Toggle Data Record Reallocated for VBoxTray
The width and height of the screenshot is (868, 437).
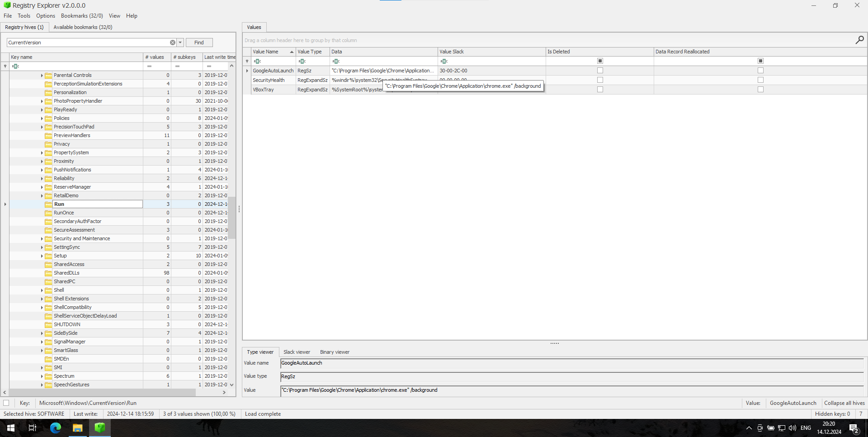760,90
